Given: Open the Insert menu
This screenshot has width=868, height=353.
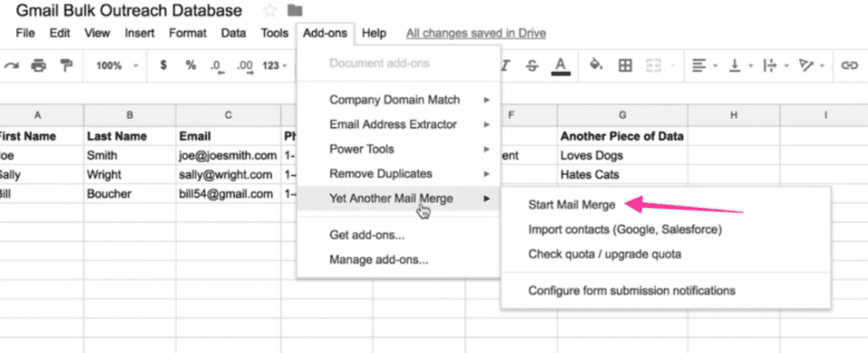Looking at the screenshot, I should click(140, 33).
